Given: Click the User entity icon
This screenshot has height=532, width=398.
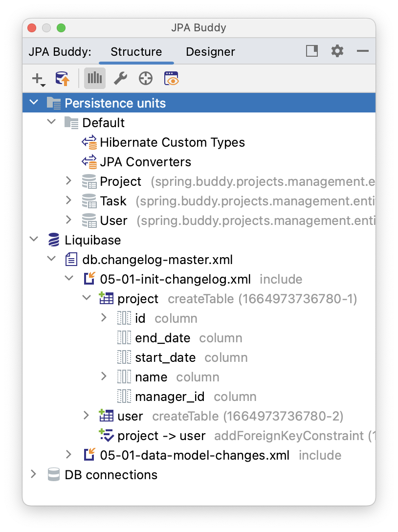Looking at the screenshot, I should coord(89,221).
